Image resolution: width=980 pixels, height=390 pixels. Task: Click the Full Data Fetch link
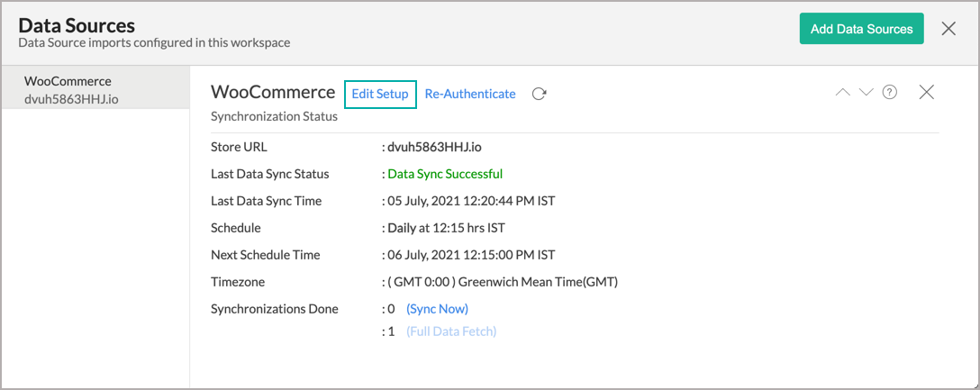[451, 331]
